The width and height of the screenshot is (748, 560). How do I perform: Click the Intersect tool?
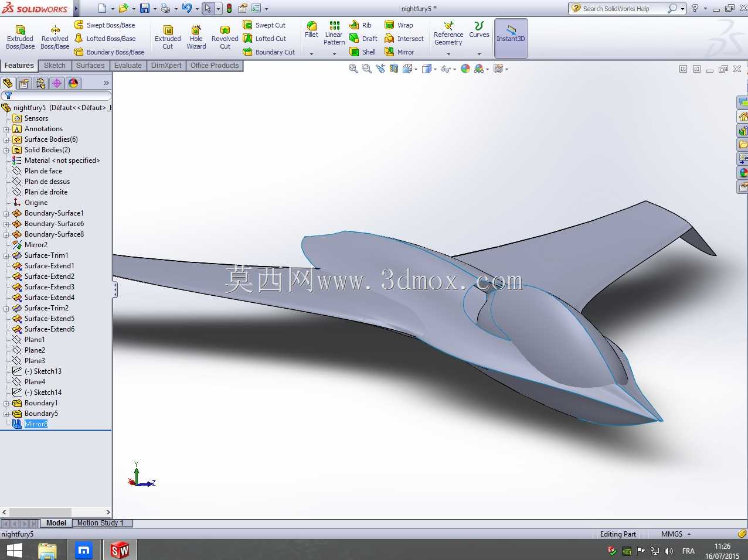[x=404, y=39]
